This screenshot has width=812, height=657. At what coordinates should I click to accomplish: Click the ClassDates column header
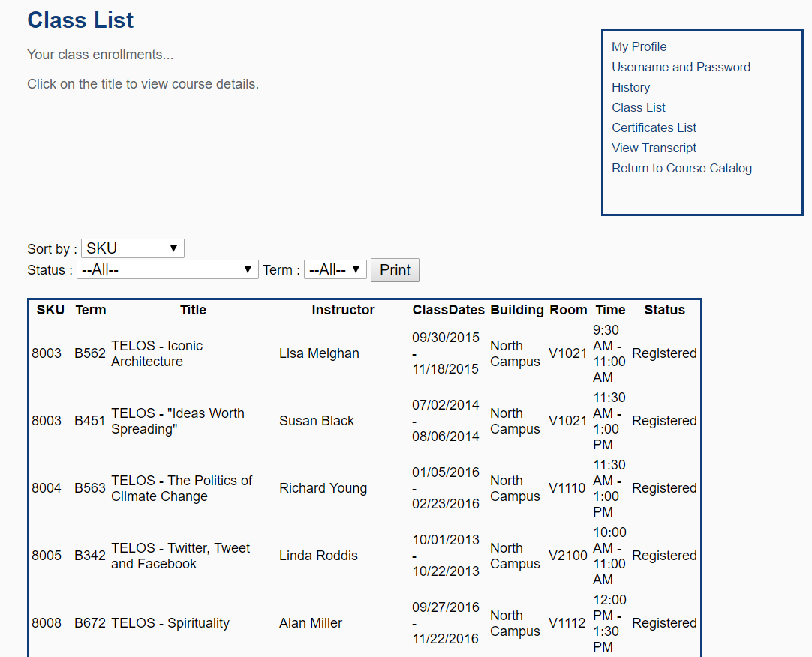(x=449, y=310)
